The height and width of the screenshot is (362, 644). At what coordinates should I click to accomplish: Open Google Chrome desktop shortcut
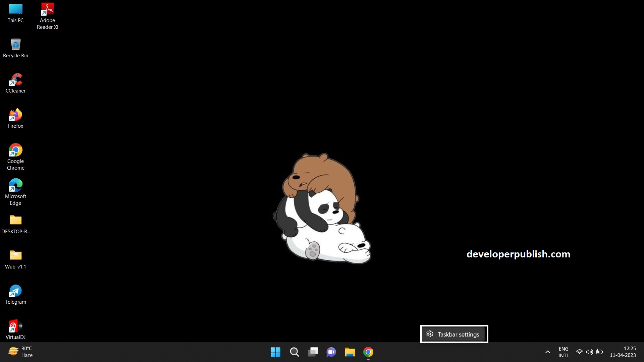[x=15, y=150]
